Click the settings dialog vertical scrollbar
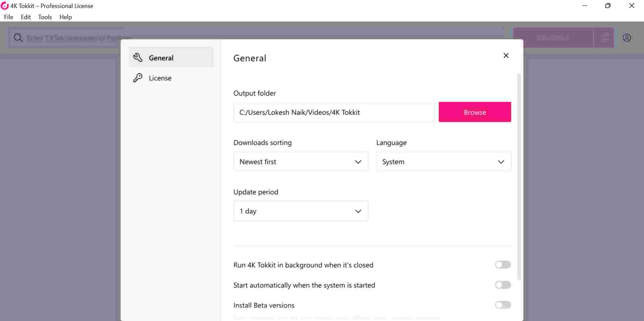This screenshot has height=321, width=644. (519, 177)
